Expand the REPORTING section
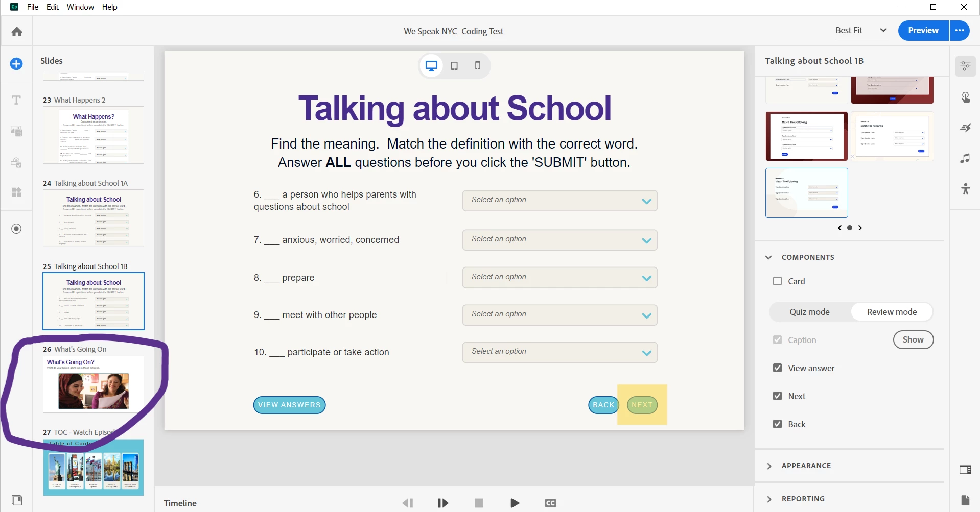Image resolution: width=980 pixels, height=512 pixels. tap(769, 499)
